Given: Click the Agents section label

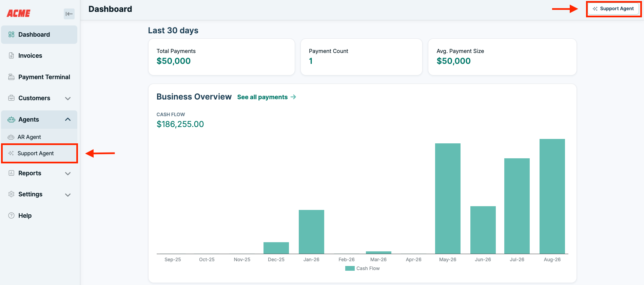Looking at the screenshot, I should coord(29,120).
